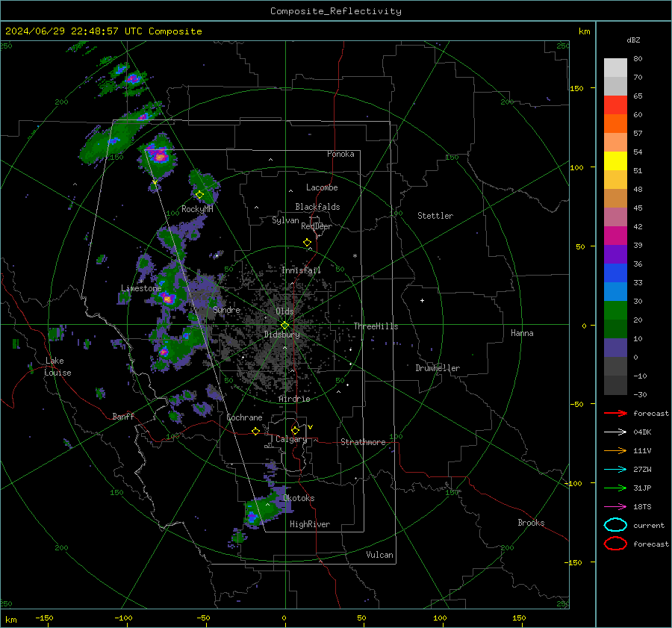Click the Drumheller town label
The height and width of the screenshot is (628, 672).
click(438, 368)
